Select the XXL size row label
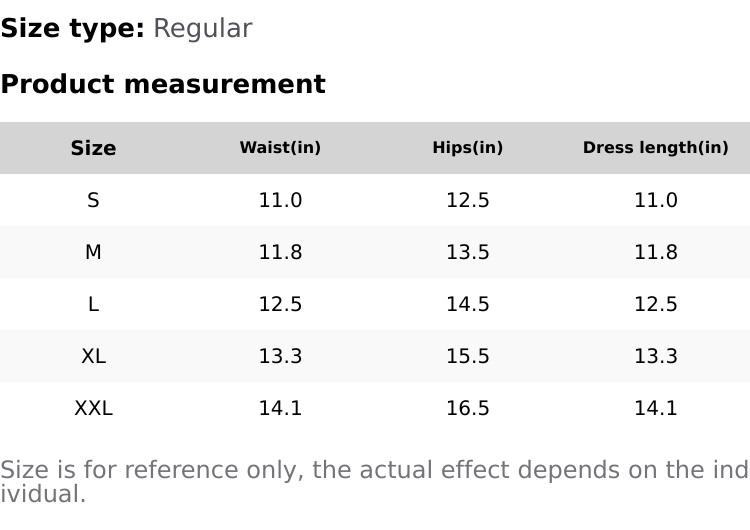The image size is (750, 530). coord(93,408)
